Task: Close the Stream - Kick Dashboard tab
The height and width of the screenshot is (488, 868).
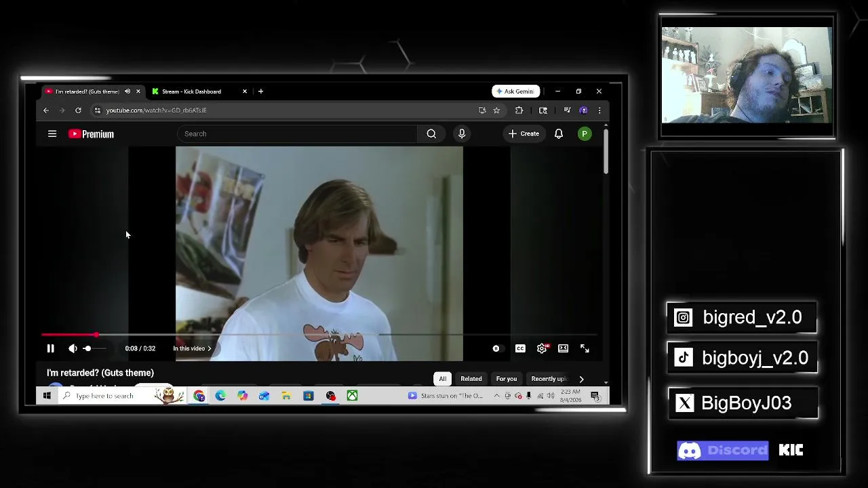Action: pyautogui.click(x=245, y=91)
